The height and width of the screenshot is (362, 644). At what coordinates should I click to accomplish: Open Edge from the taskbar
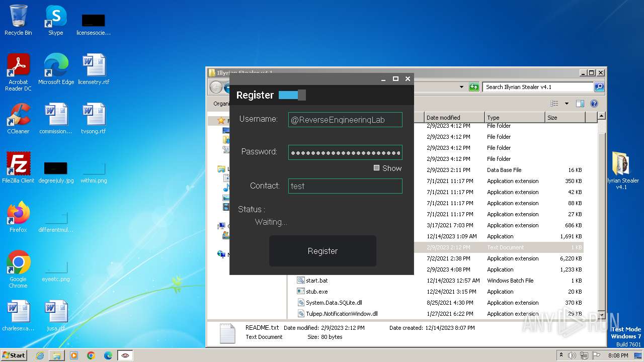[108, 355]
